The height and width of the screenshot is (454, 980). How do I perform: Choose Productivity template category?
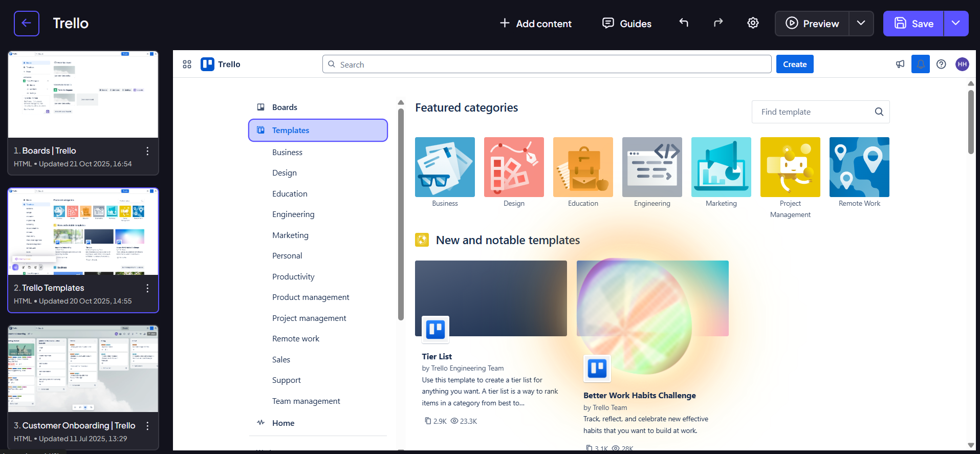(293, 277)
